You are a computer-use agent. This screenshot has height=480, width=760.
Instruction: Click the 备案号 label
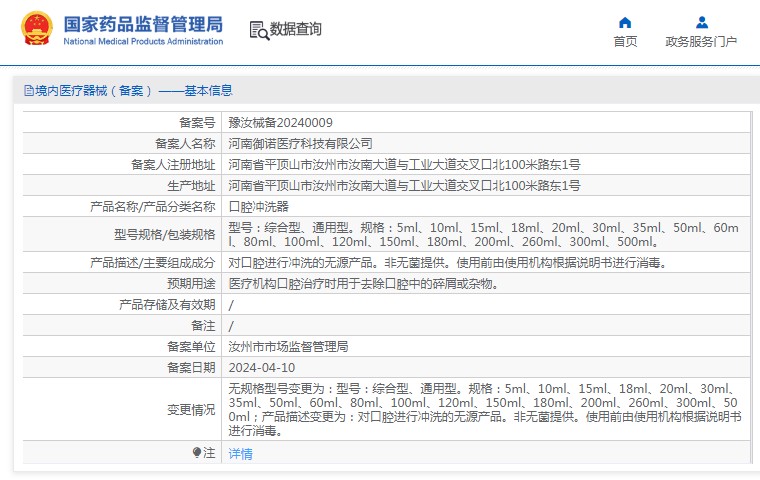coord(197,123)
